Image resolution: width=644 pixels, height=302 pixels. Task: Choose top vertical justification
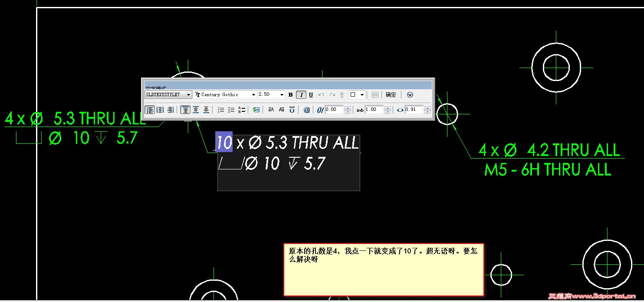point(185,110)
